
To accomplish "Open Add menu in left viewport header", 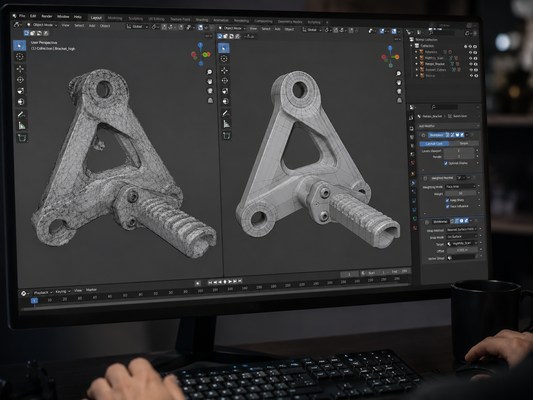I will (x=92, y=25).
